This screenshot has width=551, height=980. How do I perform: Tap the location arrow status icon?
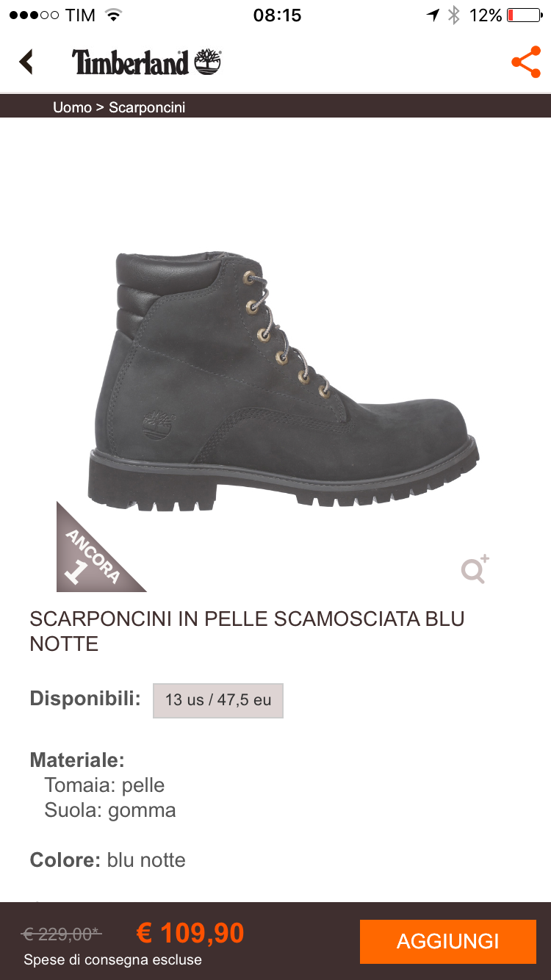(x=433, y=15)
